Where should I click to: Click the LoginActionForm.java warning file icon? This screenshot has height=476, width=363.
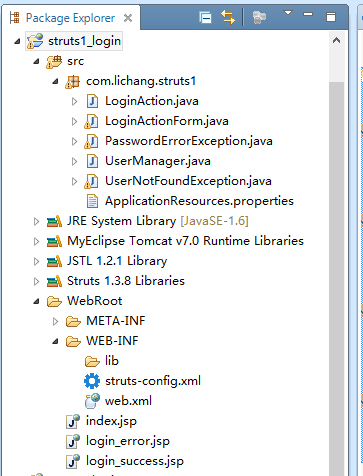click(91, 122)
